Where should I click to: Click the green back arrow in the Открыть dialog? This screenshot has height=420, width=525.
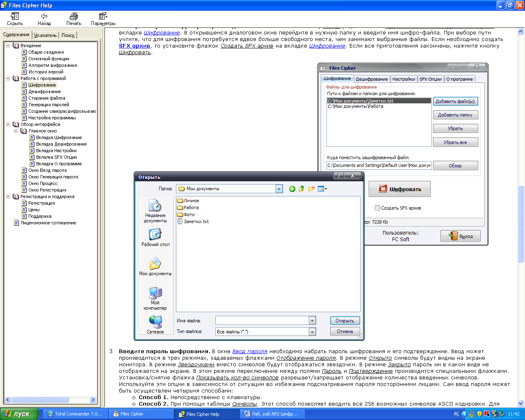pos(292,189)
